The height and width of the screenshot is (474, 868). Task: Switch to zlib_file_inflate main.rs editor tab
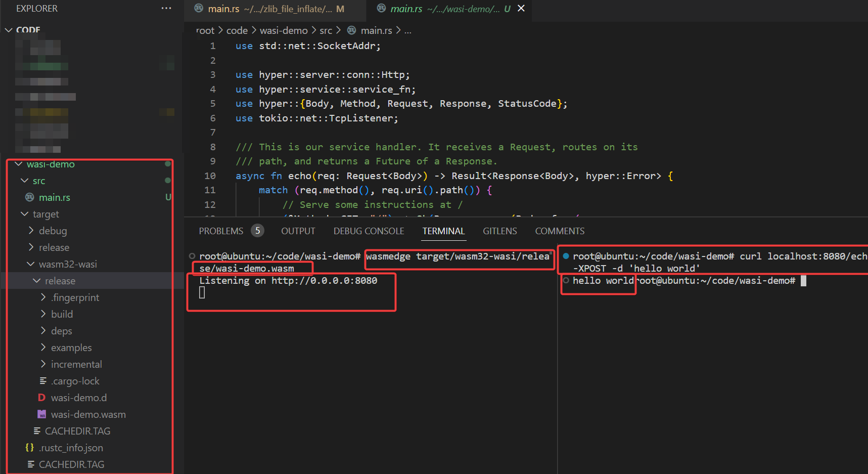coord(276,9)
